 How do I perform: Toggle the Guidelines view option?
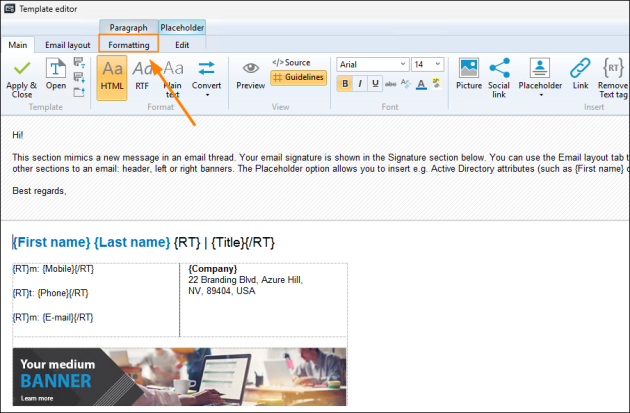coord(299,77)
